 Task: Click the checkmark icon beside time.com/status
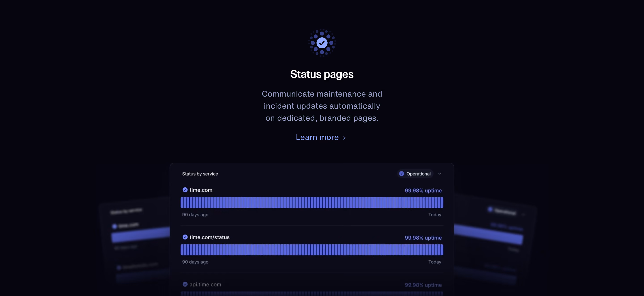(x=185, y=237)
